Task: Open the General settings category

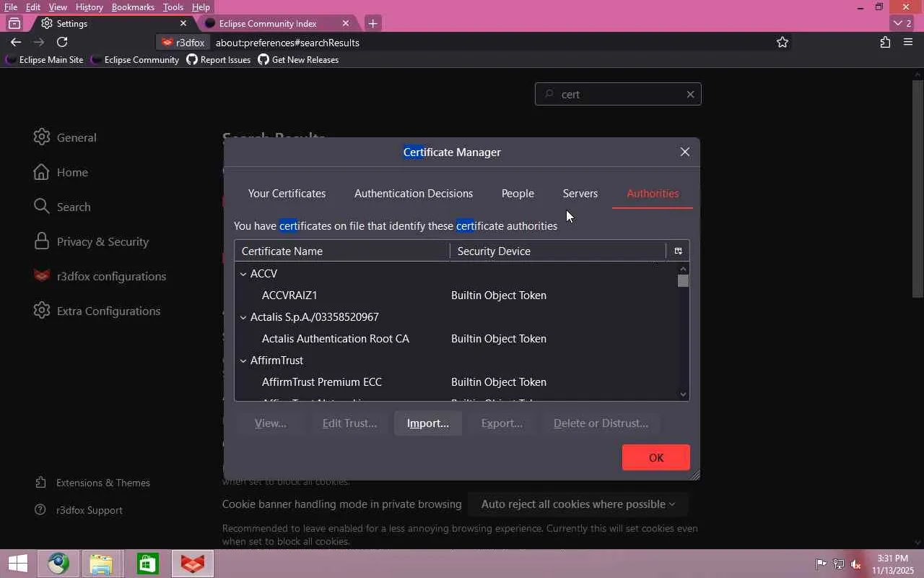Action: (x=65, y=137)
